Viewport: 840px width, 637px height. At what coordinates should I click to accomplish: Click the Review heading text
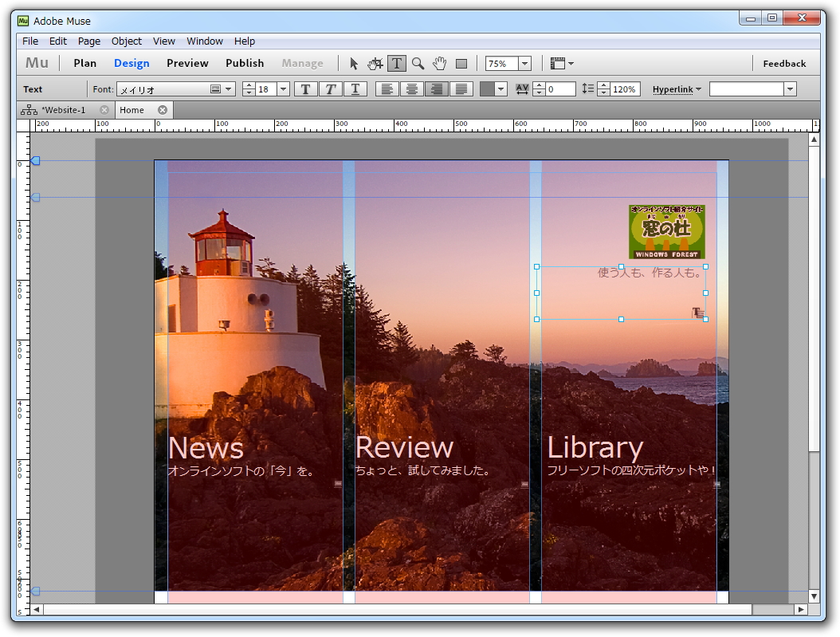coord(405,446)
